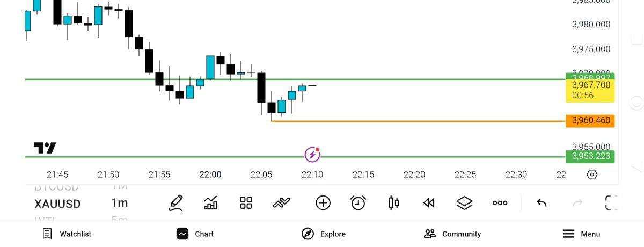
Task: Open the Menu tab
Action: click(581, 234)
